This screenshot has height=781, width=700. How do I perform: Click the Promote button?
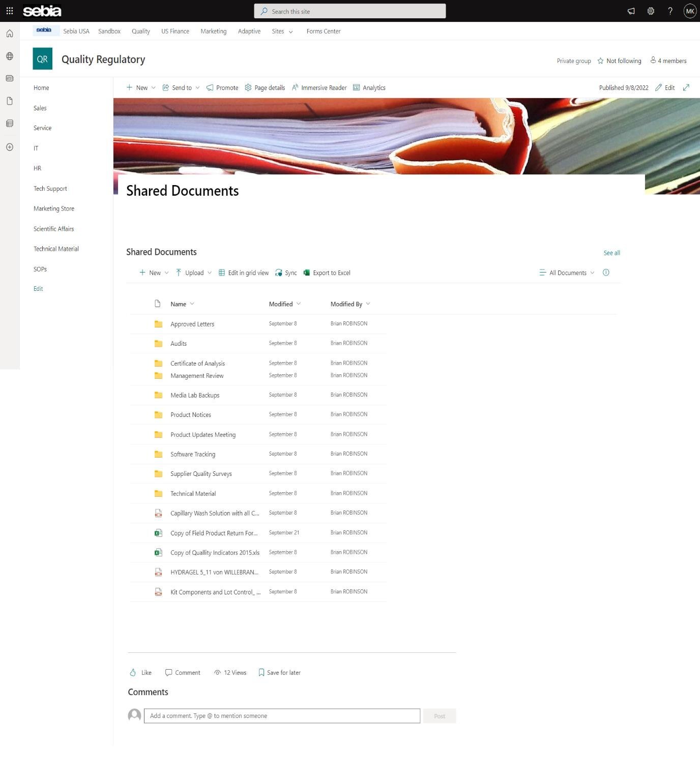222,88
